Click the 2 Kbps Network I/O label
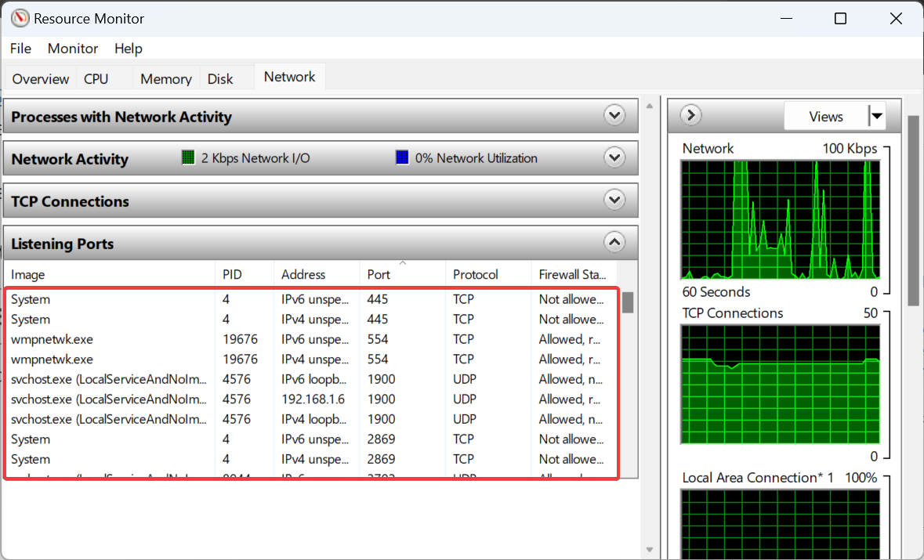 [255, 157]
